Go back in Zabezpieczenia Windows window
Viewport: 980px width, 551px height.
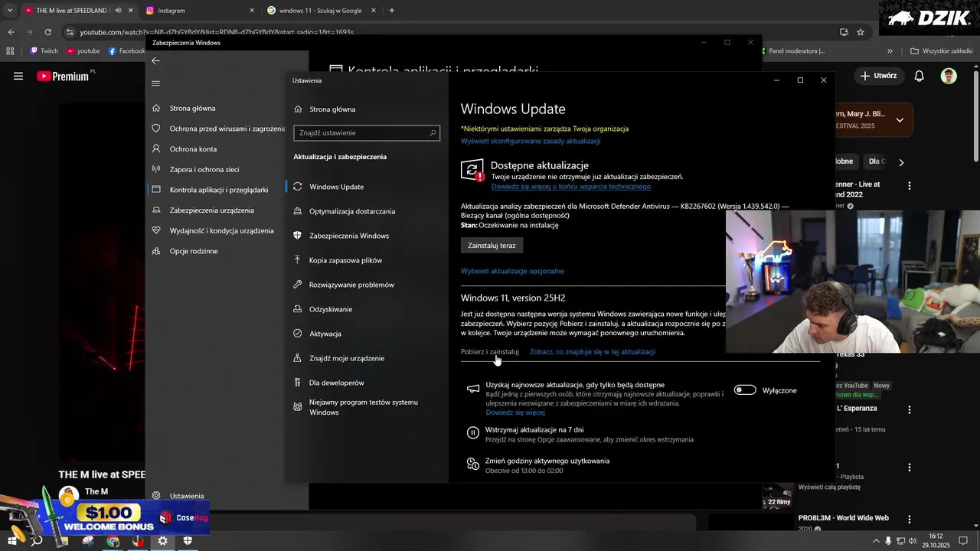pos(155,60)
